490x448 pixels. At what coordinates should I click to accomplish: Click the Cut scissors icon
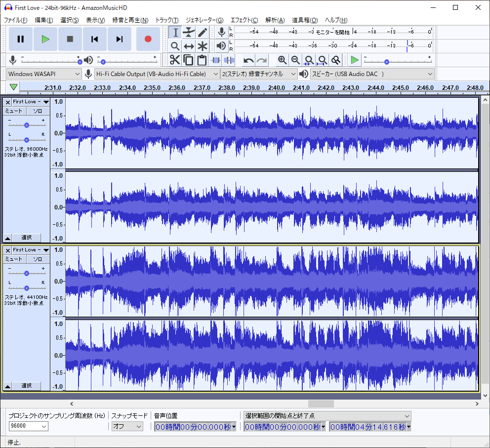tap(175, 60)
